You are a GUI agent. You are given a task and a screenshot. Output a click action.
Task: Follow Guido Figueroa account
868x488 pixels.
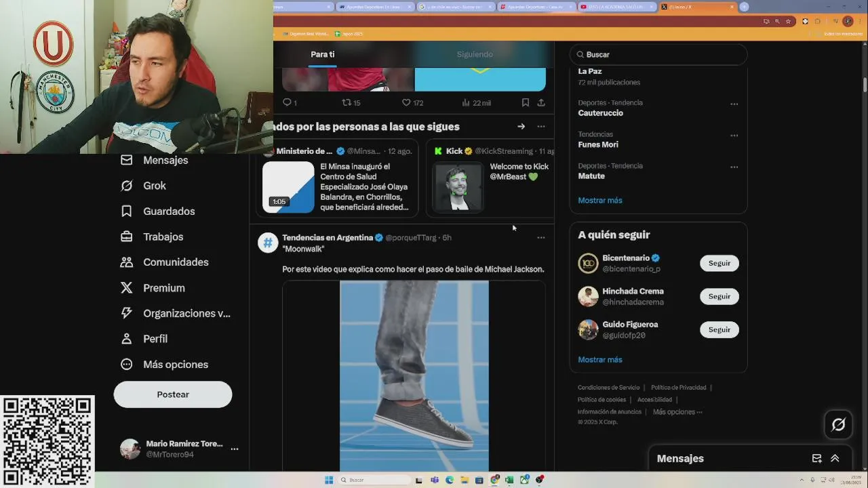(x=719, y=329)
